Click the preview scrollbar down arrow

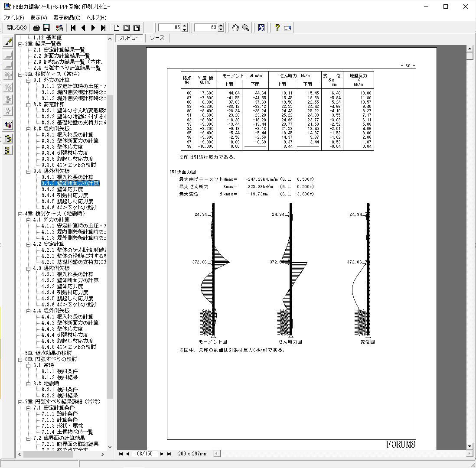[469, 446]
